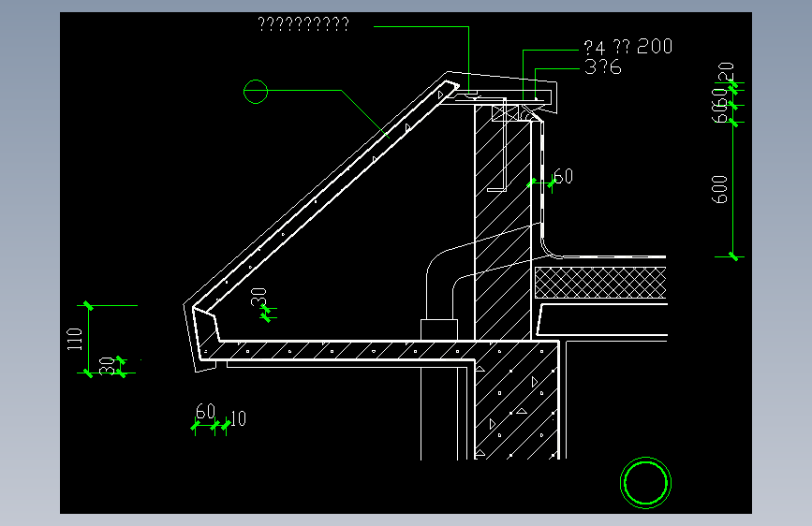Select the "10" dimension text
This screenshot has height=526, width=812.
(x=238, y=418)
